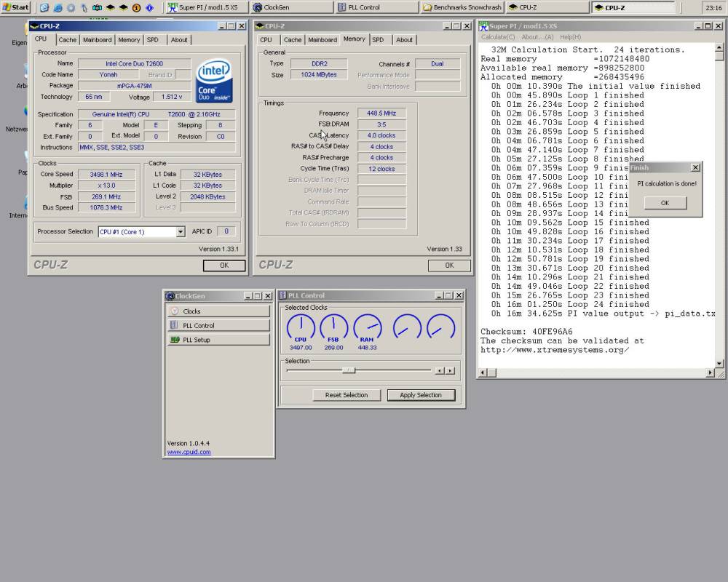This screenshot has width=728, height=582.
Task: Click the Bus Speed value 1076.3 MHz
Action: click(x=106, y=207)
